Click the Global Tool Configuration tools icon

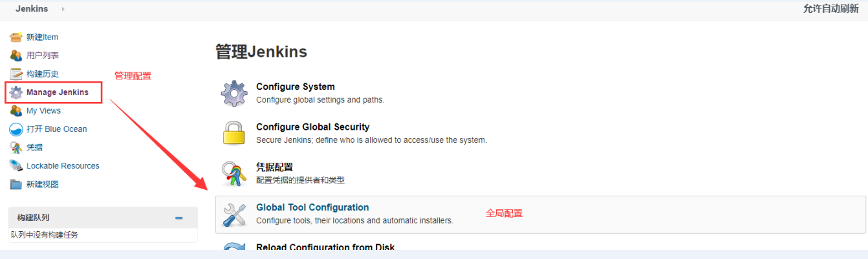pyautogui.click(x=234, y=214)
